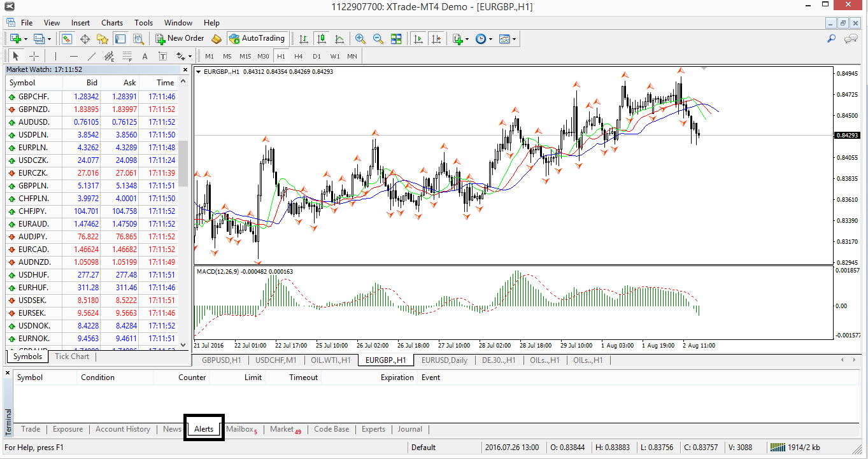
Task: Switch chart to Candlestick display
Action: click(x=321, y=39)
